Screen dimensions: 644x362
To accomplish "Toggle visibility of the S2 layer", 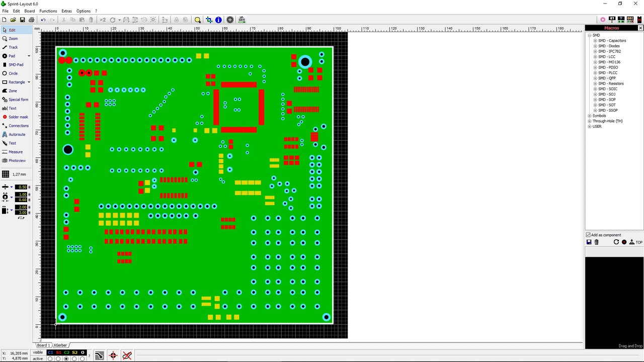I will point(74,353).
